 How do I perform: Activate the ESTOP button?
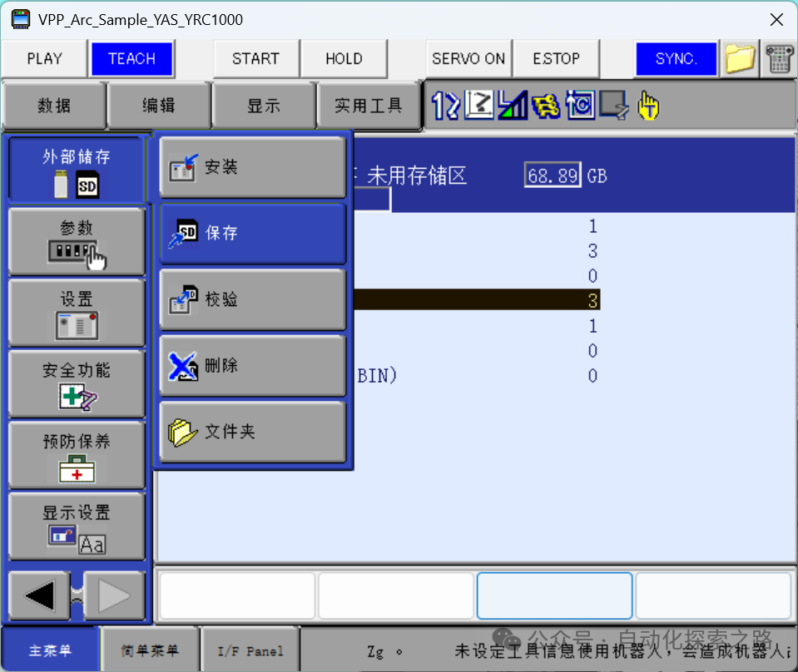click(x=556, y=58)
